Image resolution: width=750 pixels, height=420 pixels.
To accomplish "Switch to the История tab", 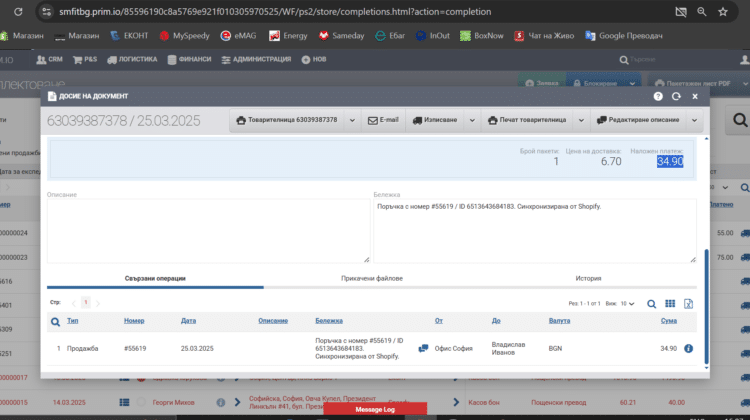I will click(588, 278).
